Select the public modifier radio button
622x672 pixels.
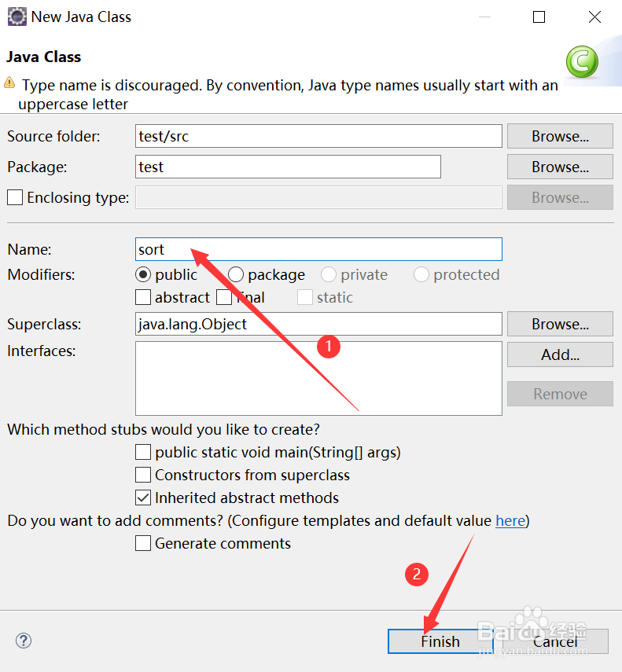tap(143, 274)
